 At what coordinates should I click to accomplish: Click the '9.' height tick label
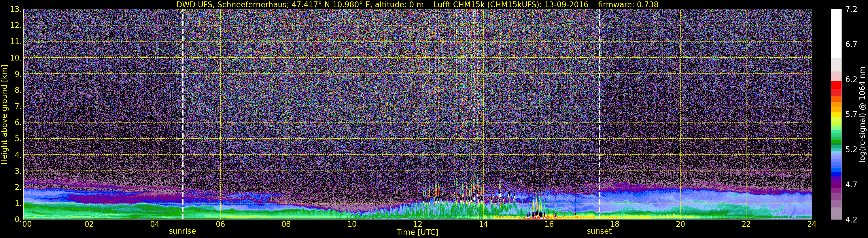pyautogui.click(x=18, y=74)
